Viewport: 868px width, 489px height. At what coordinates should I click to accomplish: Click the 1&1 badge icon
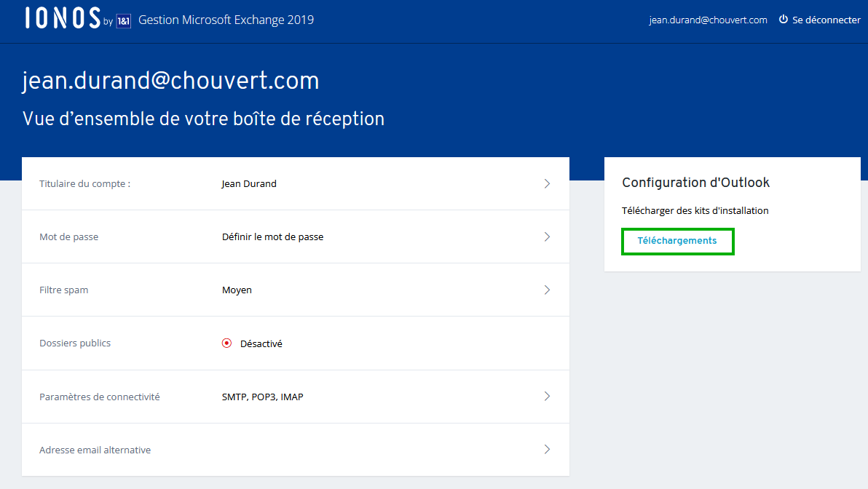(x=124, y=21)
